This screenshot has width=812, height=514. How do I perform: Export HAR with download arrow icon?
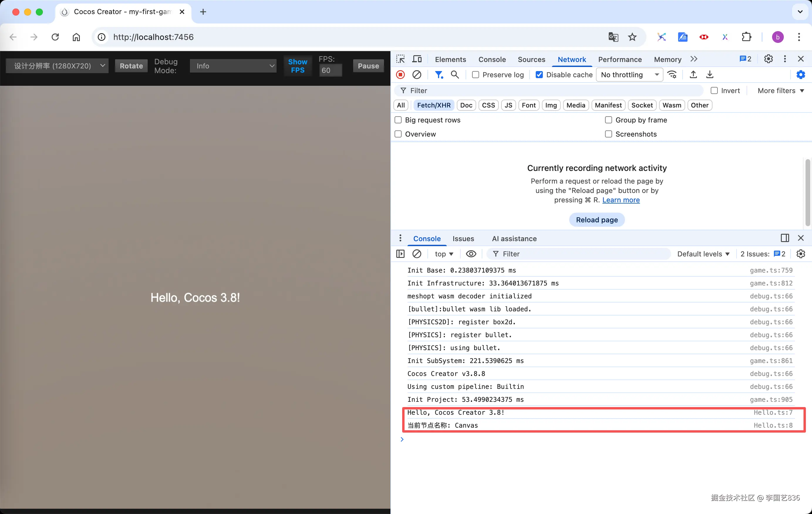coord(710,75)
